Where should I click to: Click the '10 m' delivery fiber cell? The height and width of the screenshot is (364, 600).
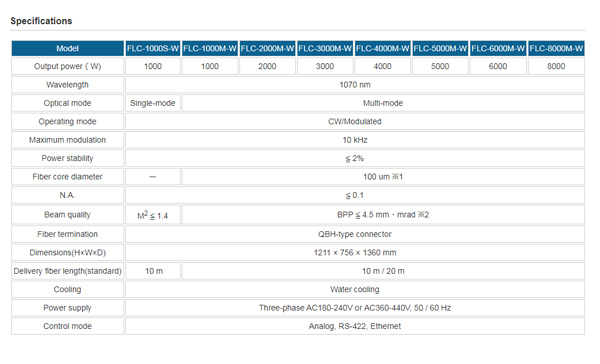click(x=153, y=271)
